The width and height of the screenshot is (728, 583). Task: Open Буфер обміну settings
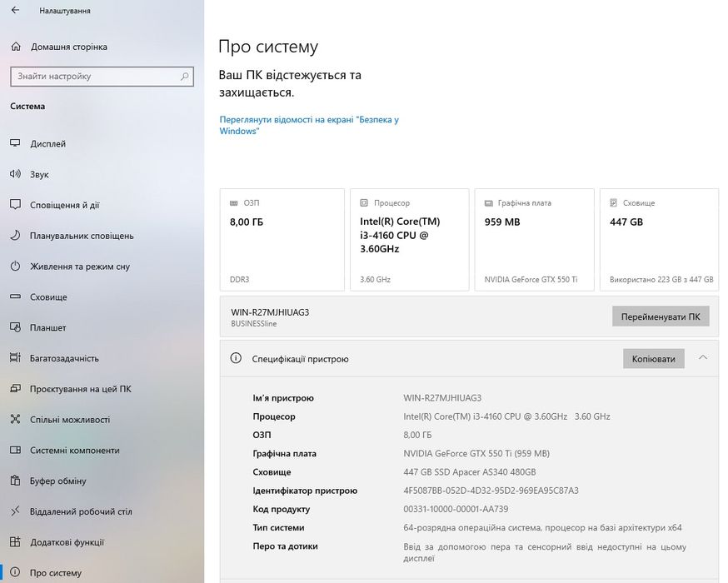(102, 481)
